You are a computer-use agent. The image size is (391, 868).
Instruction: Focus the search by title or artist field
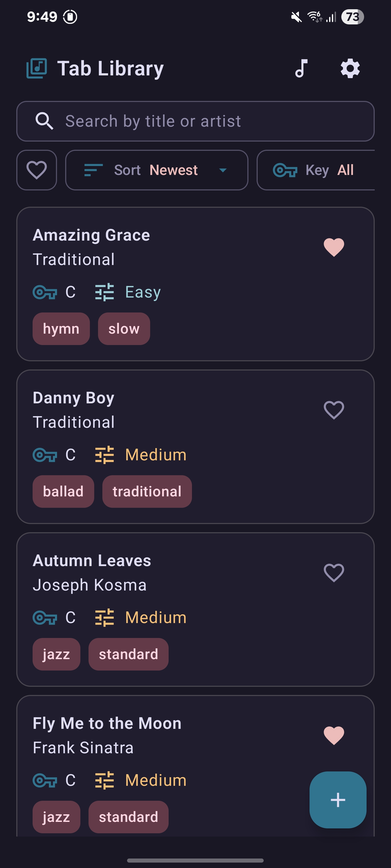[x=202, y=121]
